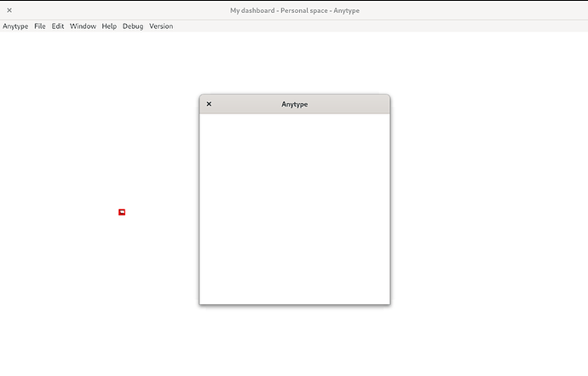Open the Anytype menu in the menu bar

pyautogui.click(x=15, y=26)
